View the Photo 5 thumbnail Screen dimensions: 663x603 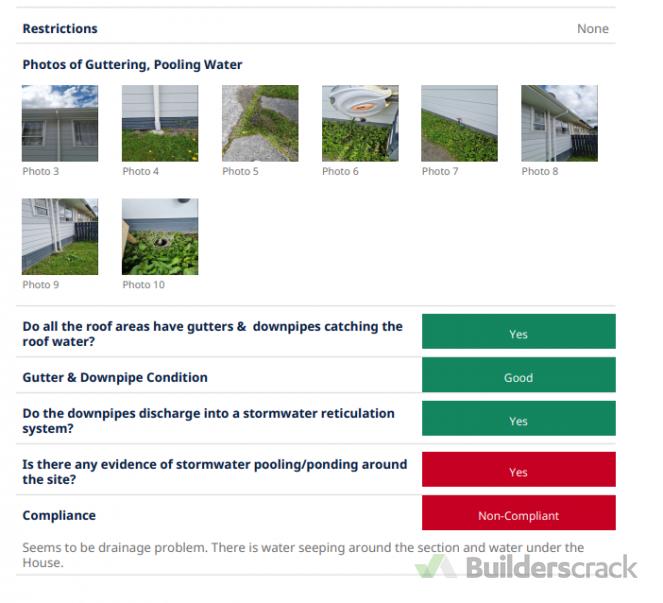click(260, 123)
